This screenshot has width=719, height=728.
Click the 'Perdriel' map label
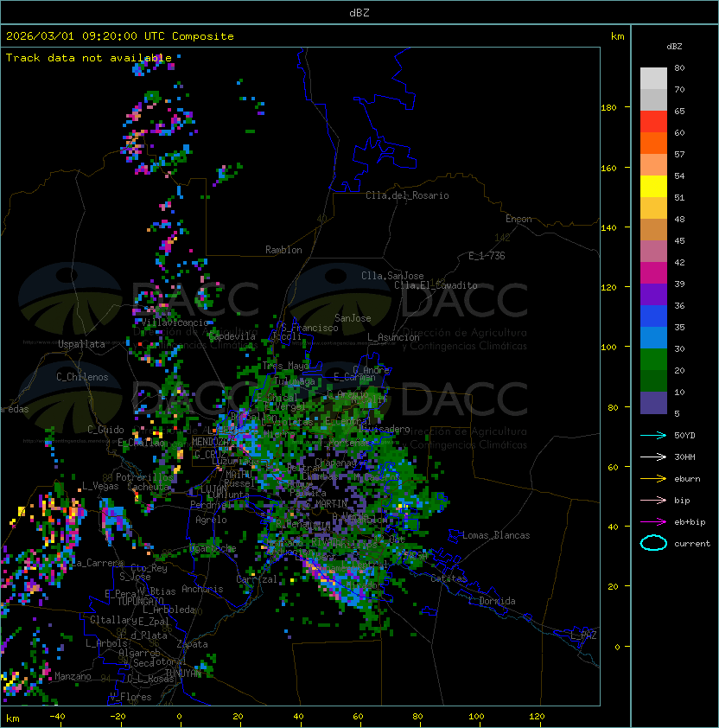point(210,504)
